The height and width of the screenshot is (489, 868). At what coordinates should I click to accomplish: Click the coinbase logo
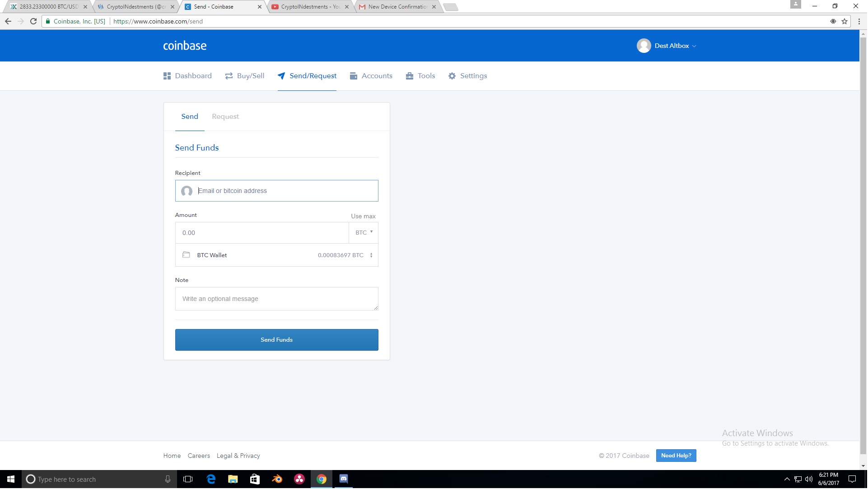coord(185,46)
